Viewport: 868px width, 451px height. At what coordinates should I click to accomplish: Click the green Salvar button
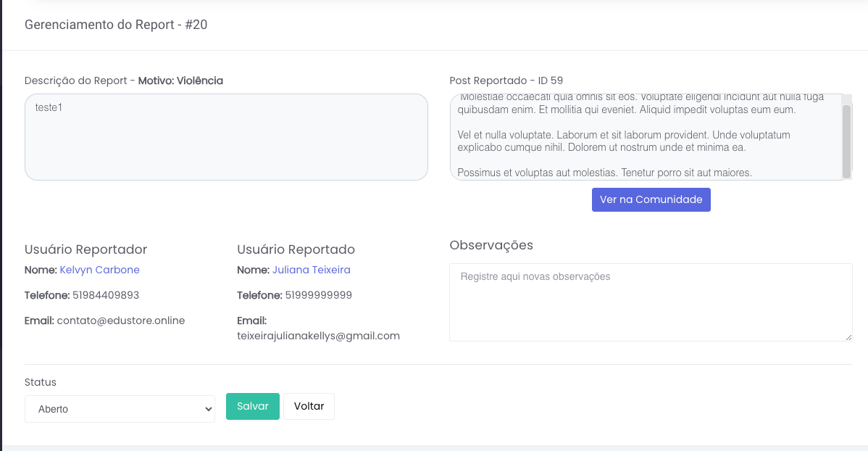point(252,406)
